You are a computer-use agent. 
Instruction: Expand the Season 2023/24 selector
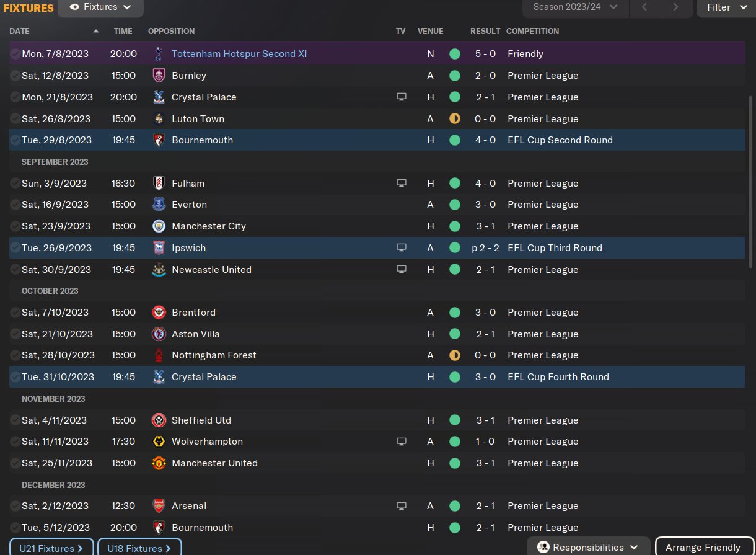[576, 7]
